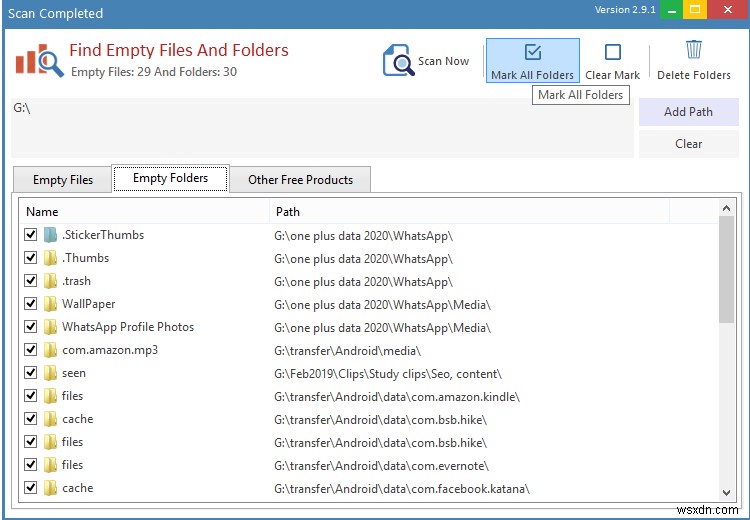Image resolution: width=750 pixels, height=520 pixels.
Task: Click the scrollbar down arrow
Action: 726,493
